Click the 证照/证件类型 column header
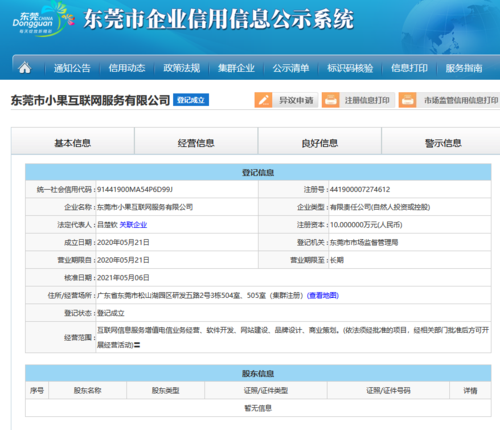 (x=266, y=390)
